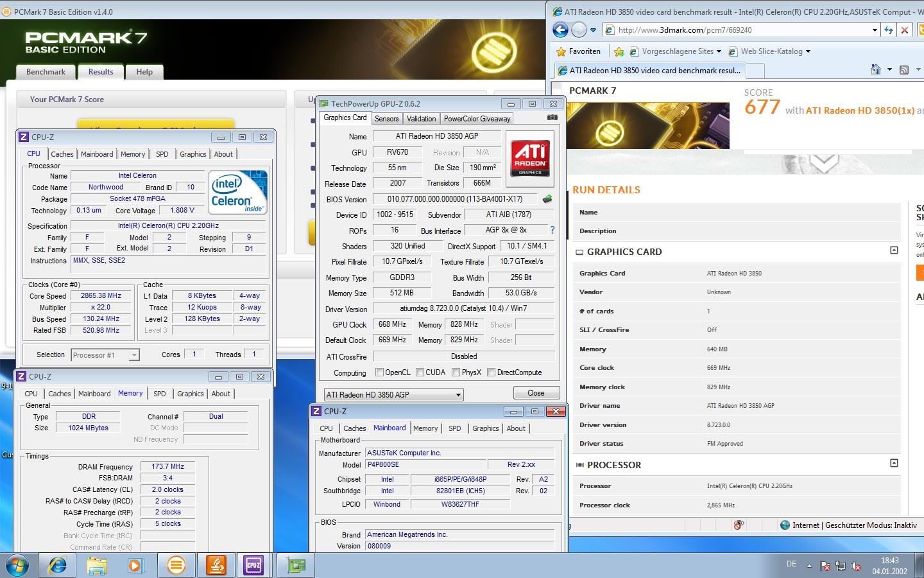Open Windows Media Player from the taskbar
The height and width of the screenshot is (578, 924).
pos(135,565)
